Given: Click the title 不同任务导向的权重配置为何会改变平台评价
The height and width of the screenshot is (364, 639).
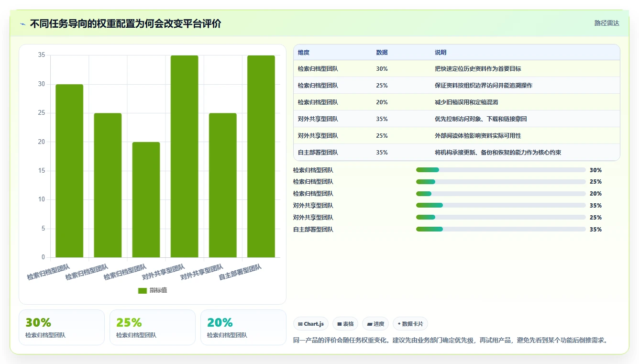Looking at the screenshot, I should point(125,24).
